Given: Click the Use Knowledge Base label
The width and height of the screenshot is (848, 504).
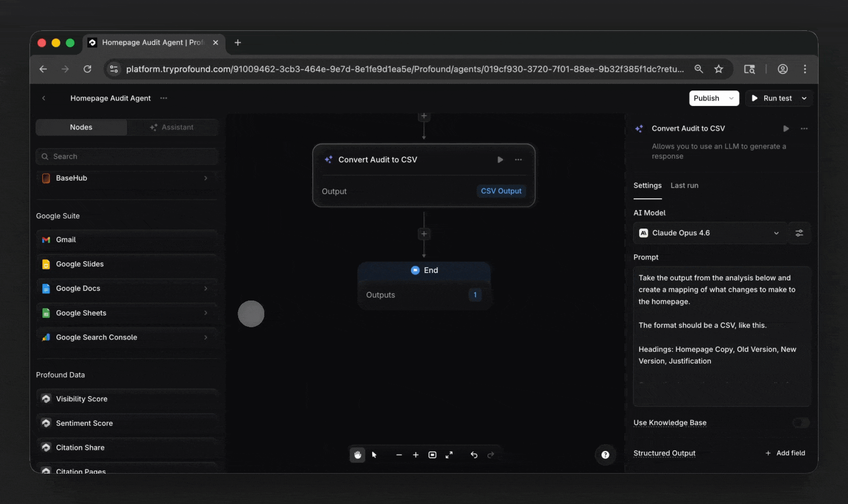Looking at the screenshot, I should coord(670,423).
